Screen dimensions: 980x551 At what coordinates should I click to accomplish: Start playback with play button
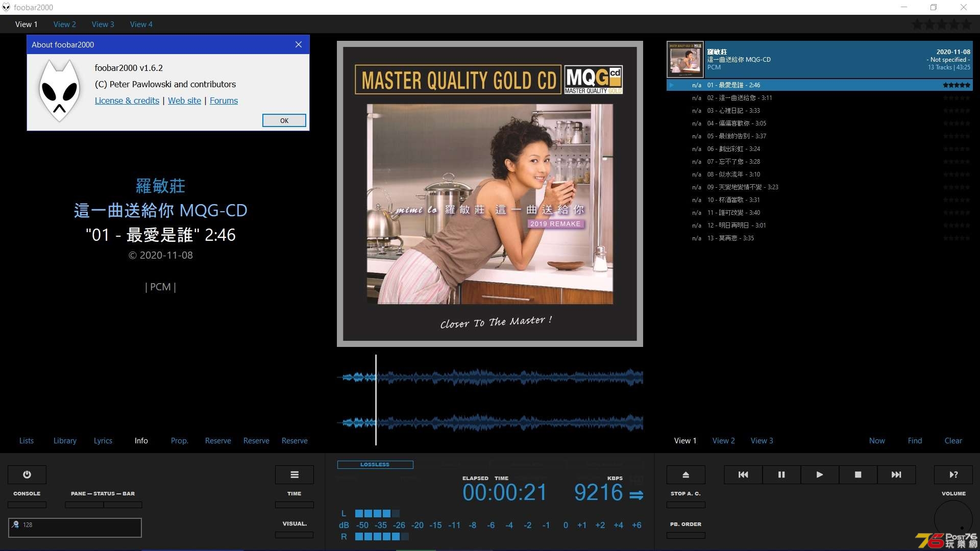(x=820, y=474)
